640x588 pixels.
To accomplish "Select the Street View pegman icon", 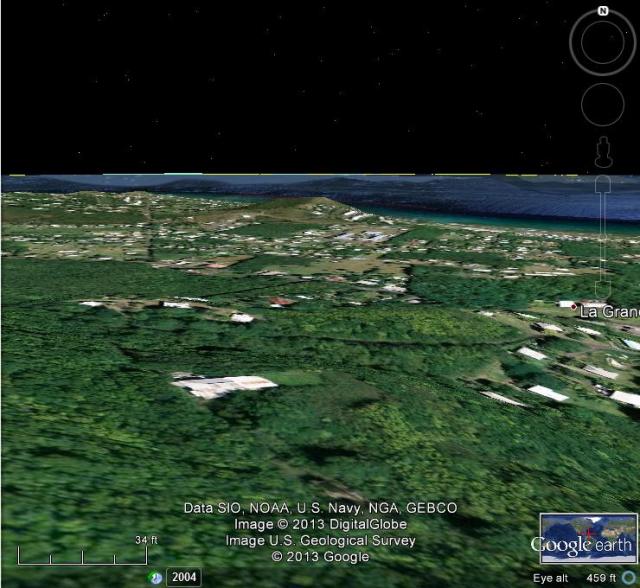I will click(x=602, y=153).
